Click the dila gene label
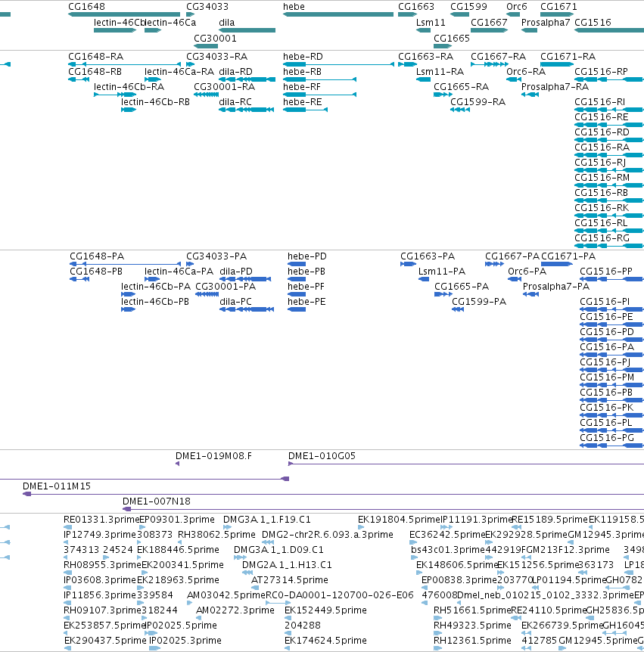This screenshot has width=644, height=652. click(x=227, y=23)
